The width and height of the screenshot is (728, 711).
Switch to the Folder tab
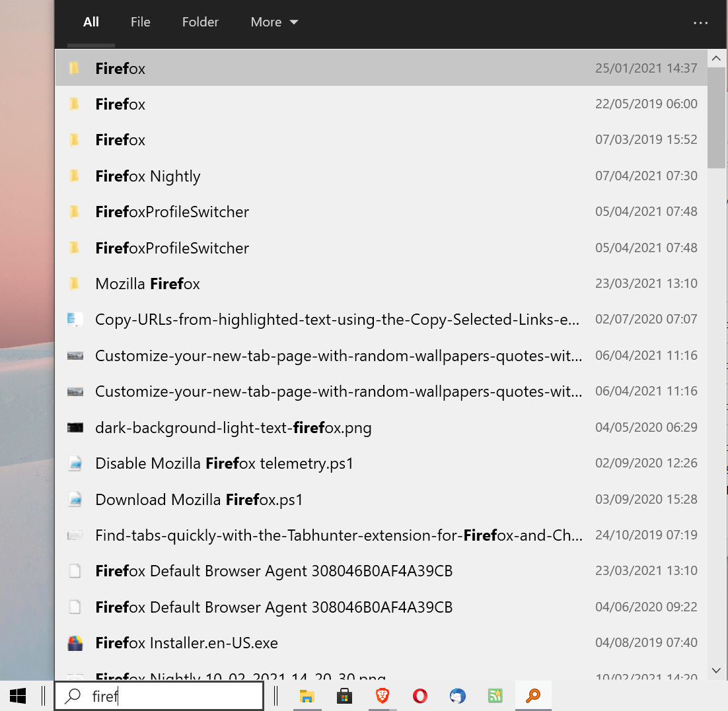(x=200, y=22)
